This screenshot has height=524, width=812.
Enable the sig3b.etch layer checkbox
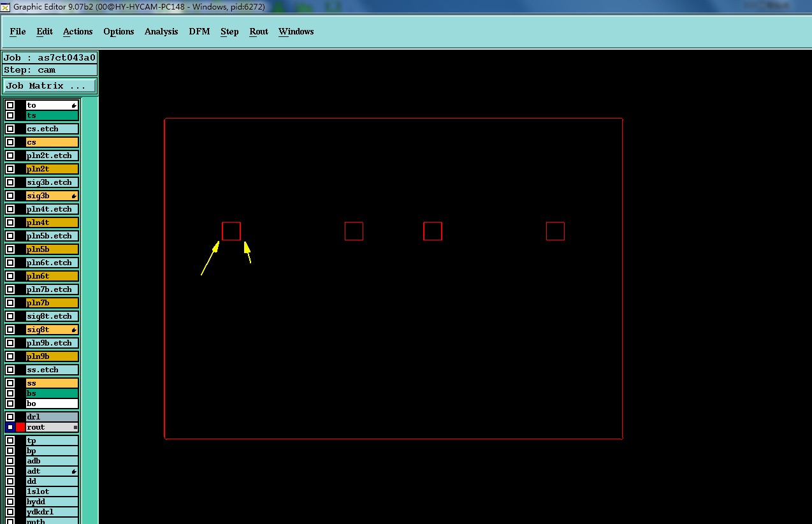[10, 182]
